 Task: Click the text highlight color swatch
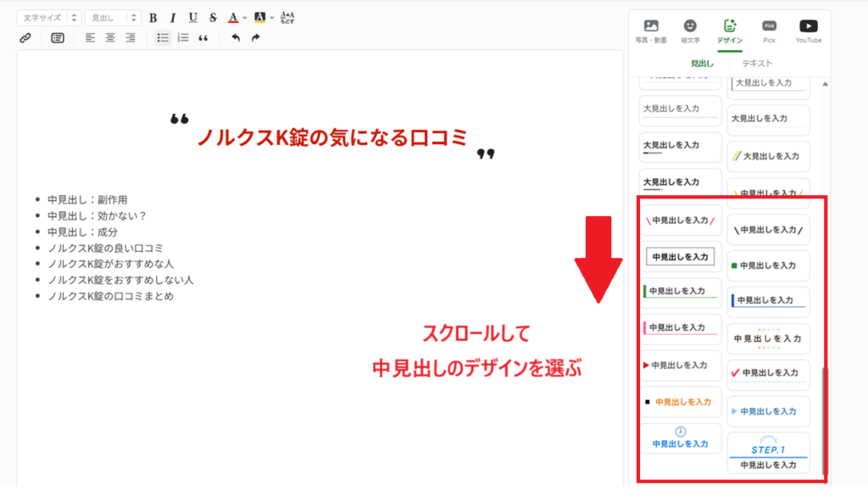coord(259,18)
